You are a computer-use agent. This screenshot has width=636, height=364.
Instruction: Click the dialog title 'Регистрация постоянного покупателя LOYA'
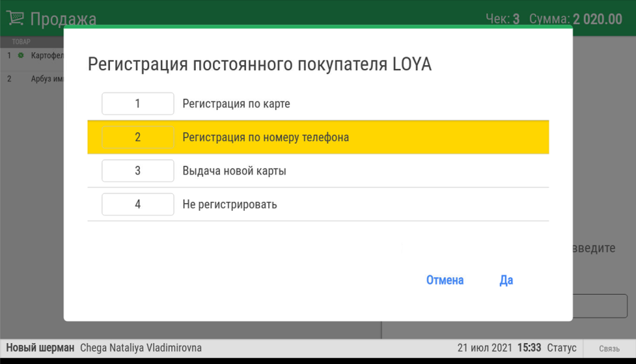pos(260,64)
